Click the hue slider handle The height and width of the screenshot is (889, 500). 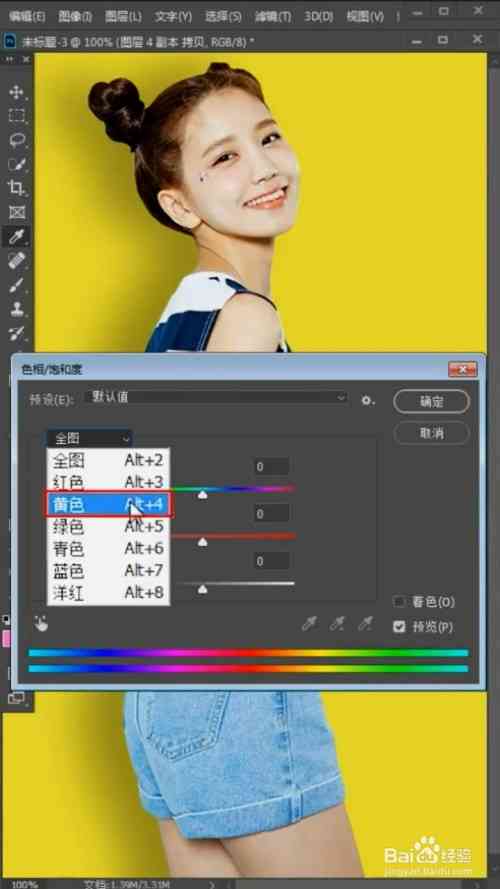tap(202, 495)
